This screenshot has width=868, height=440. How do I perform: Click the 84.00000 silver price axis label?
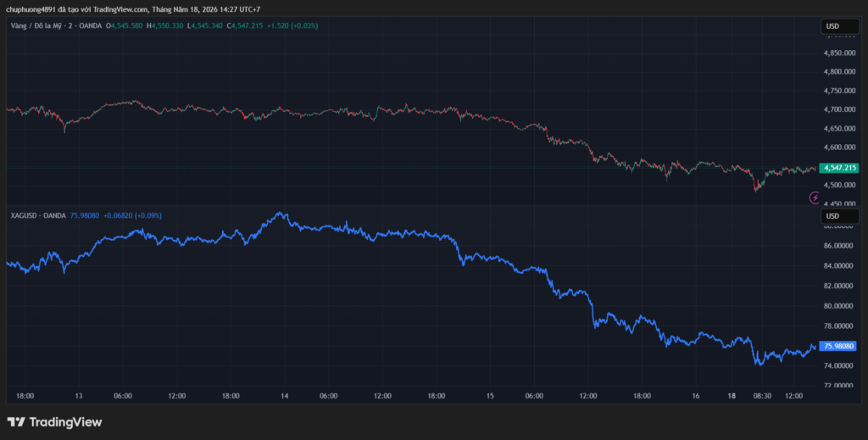840,265
